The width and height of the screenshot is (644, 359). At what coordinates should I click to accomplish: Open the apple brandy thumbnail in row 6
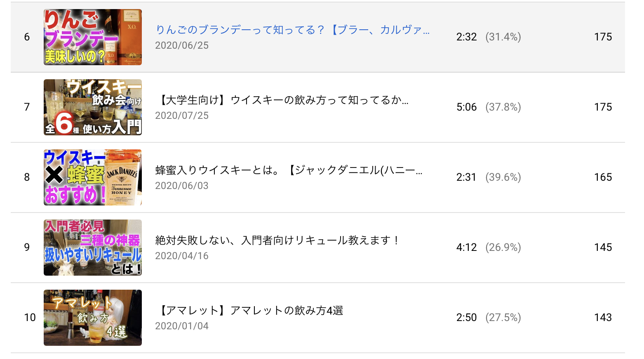pyautogui.click(x=93, y=37)
